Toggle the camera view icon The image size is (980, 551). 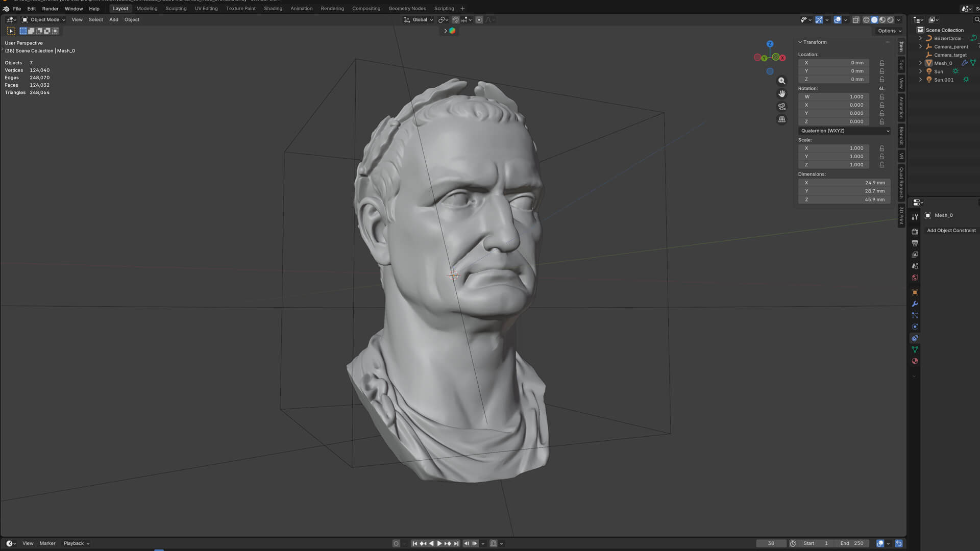[x=781, y=107]
